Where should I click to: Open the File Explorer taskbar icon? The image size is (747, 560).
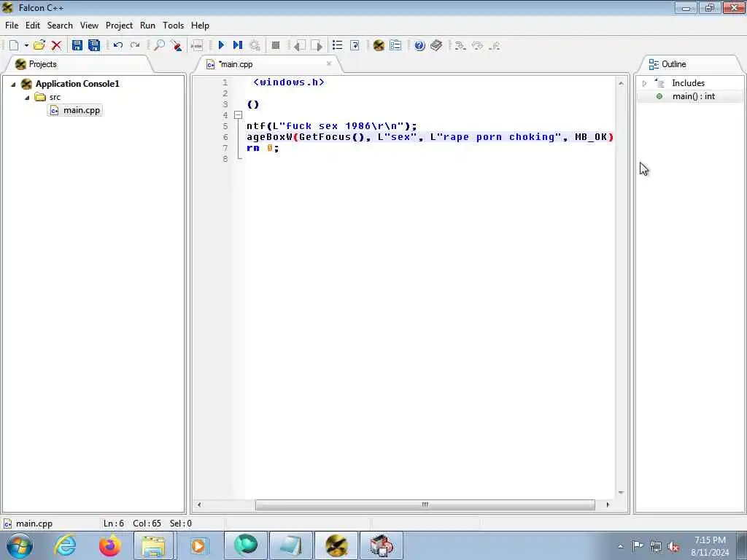click(x=153, y=545)
